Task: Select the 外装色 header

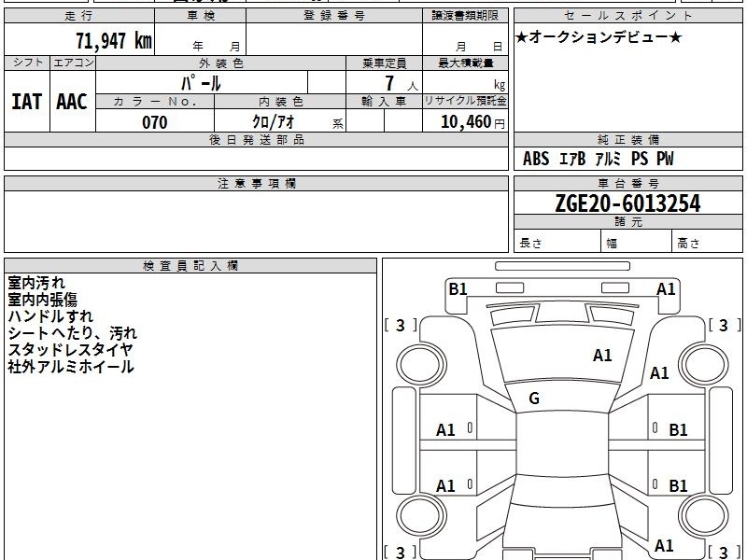Action: tap(221, 63)
